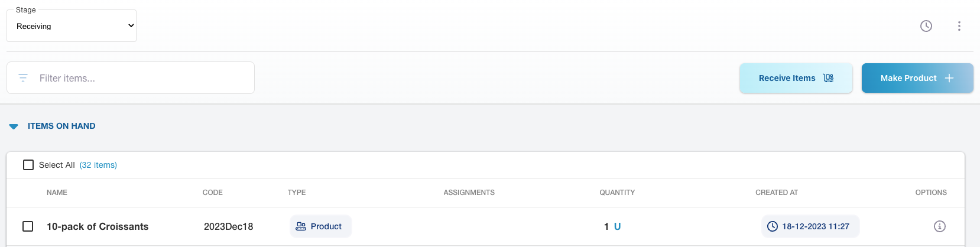Click the Filter items input field
Viewport: 980px width, 247px height.
(142, 78)
